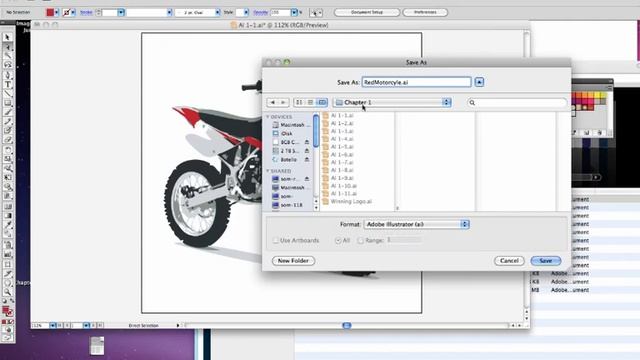The image size is (640, 360).
Task: Click the Save button
Action: (546, 261)
